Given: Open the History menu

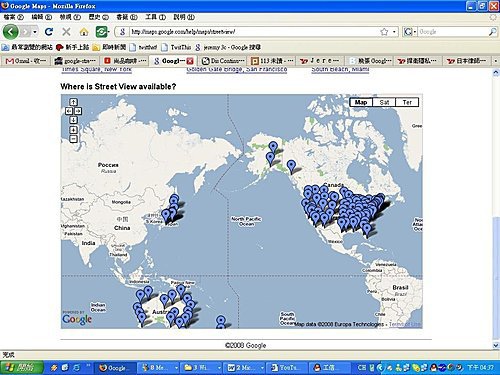Looking at the screenshot, I should point(98,17).
